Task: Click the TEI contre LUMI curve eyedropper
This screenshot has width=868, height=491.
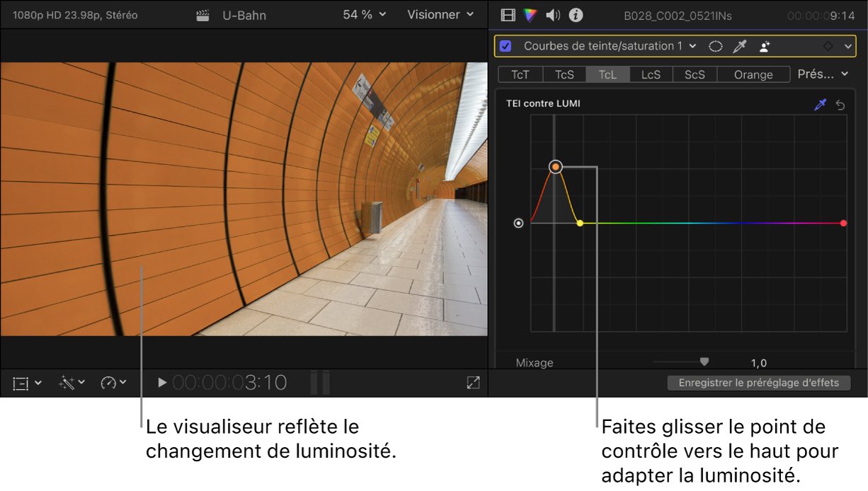Action: pos(820,105)
